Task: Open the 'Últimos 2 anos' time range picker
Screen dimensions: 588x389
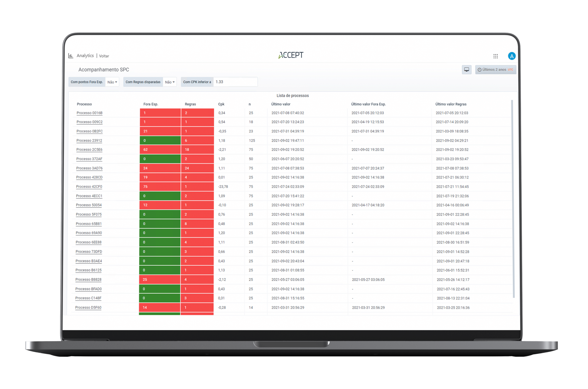Action: click(x=495, y=70)
